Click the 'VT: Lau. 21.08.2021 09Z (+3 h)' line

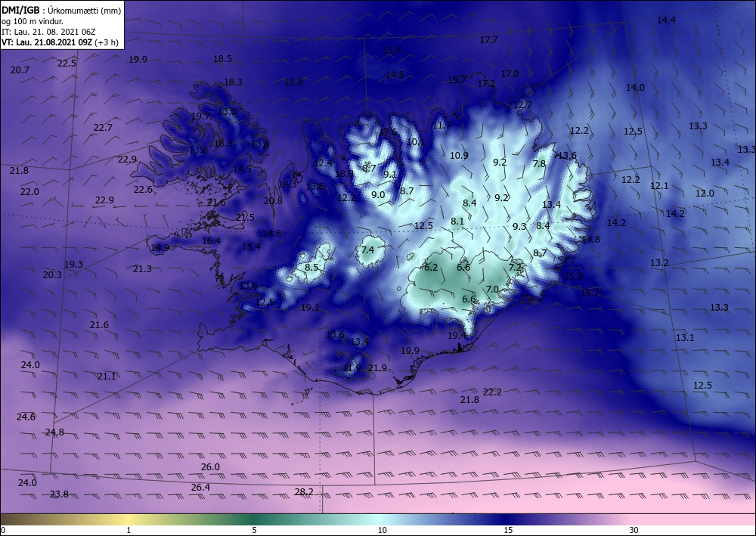tap(60, 42)
